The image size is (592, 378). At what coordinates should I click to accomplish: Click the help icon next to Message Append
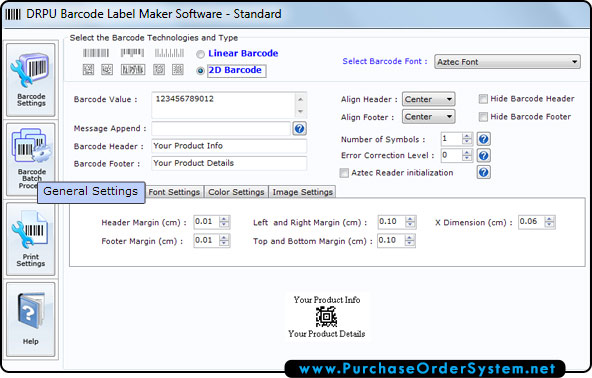(299, 129)
